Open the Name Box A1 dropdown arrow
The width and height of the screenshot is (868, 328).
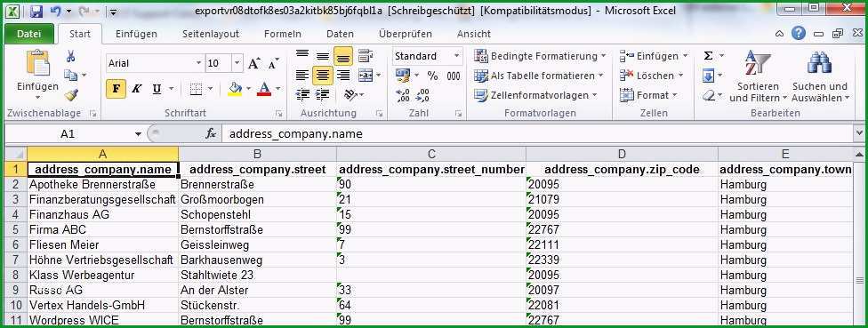(139, 134)
